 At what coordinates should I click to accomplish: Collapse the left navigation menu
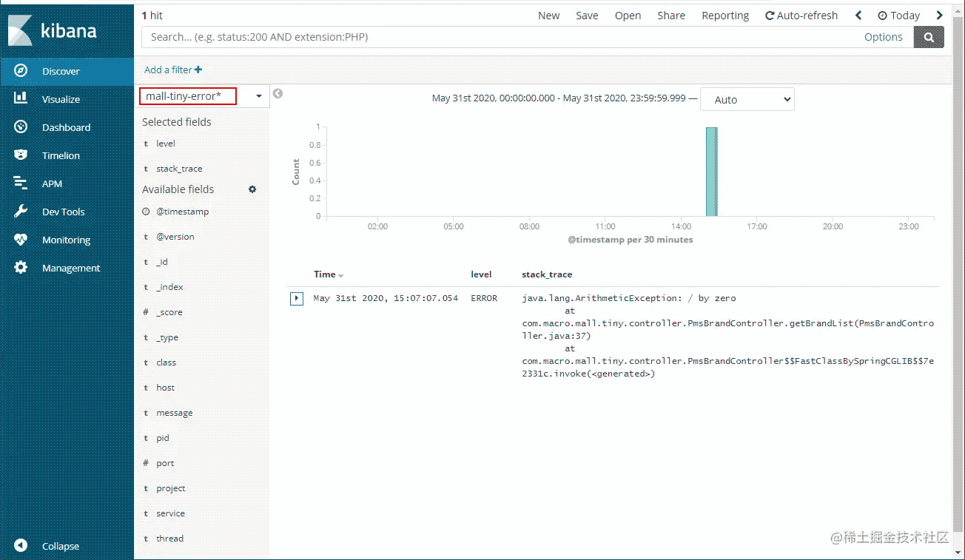pyautogui.click(x=21, y=546)
